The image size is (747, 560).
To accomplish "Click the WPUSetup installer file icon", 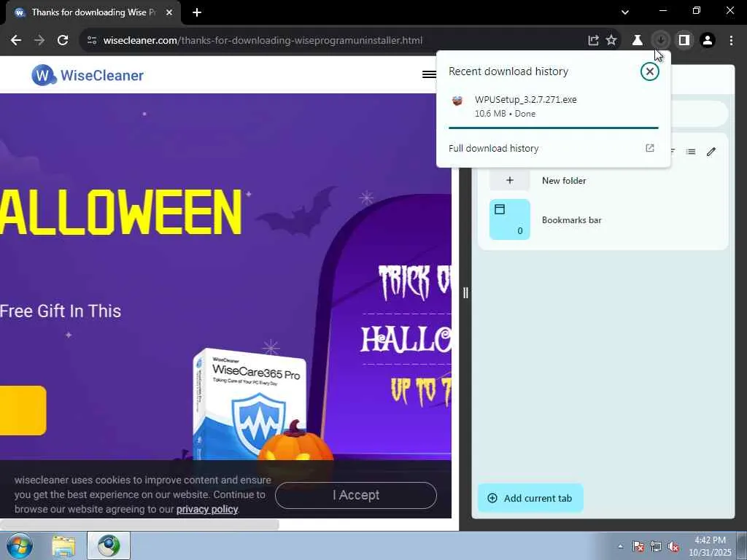I will (x=457, y=101).
